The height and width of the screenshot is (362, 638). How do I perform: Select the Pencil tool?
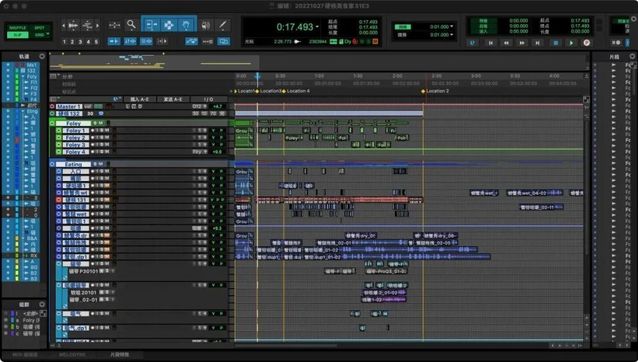[x=223, y=25]
